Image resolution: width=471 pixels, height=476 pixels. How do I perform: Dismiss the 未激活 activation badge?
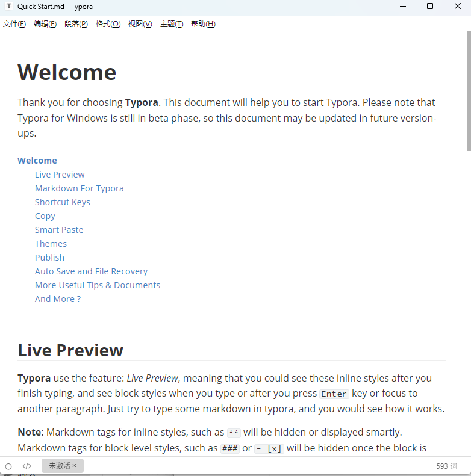coord(74,466)
